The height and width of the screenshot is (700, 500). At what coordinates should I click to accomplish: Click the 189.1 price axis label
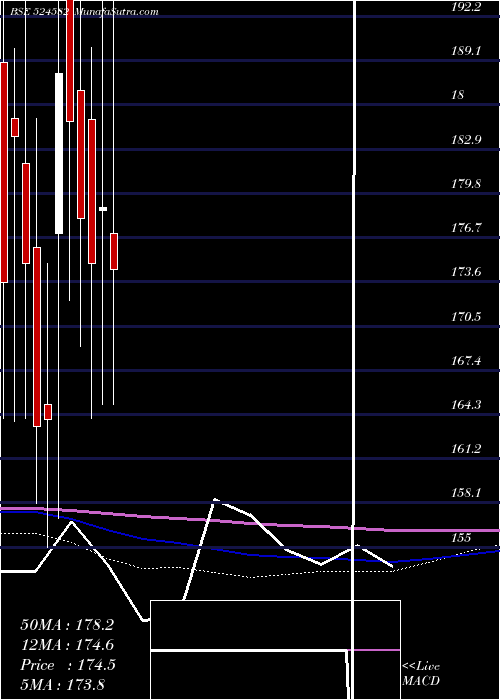click(465, 51)
